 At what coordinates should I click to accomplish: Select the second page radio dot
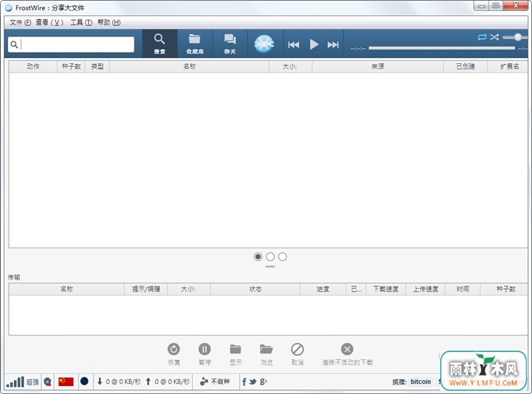270,257
